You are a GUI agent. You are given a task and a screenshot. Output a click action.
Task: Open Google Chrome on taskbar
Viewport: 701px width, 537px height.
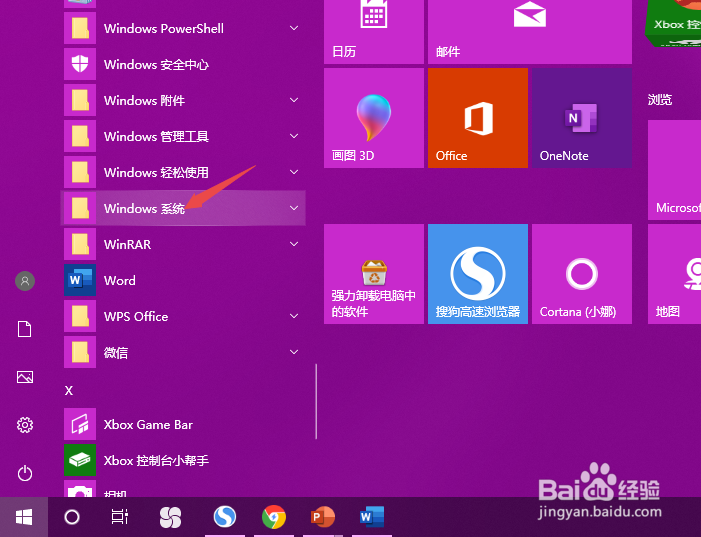274,517
